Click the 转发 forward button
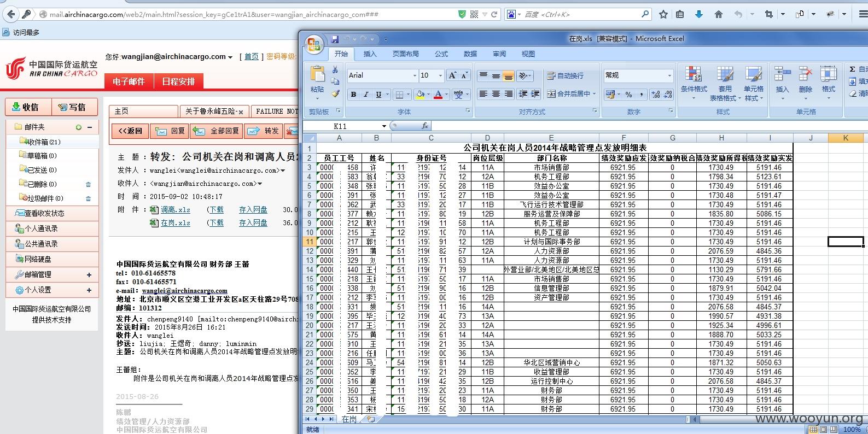This screenshot has height=434, width=868. 264,131
